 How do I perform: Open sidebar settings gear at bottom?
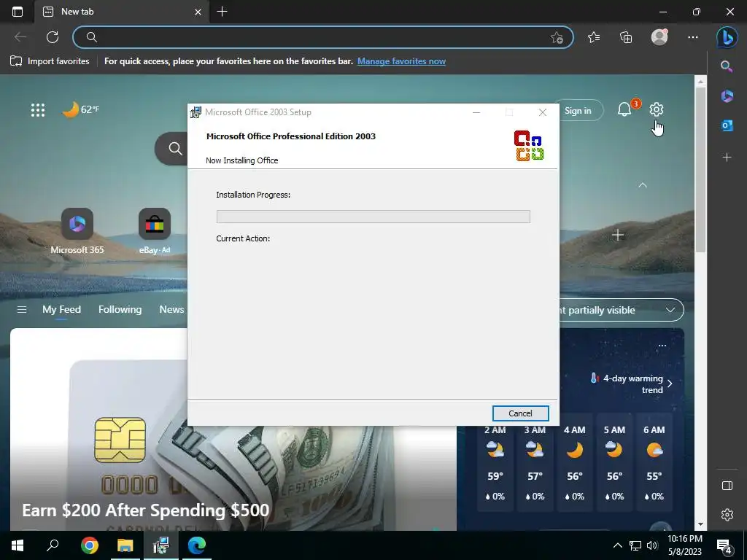click(727, 515)
